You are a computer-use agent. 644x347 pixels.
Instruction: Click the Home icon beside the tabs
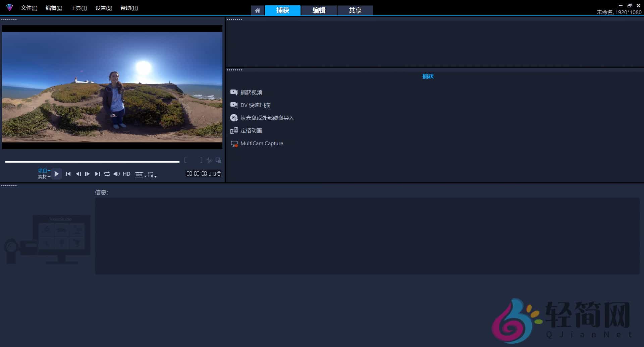coord(258,10)
